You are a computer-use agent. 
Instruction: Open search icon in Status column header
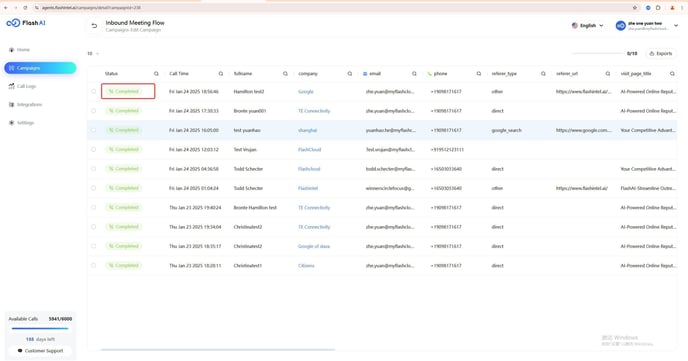tap(156, 74)
